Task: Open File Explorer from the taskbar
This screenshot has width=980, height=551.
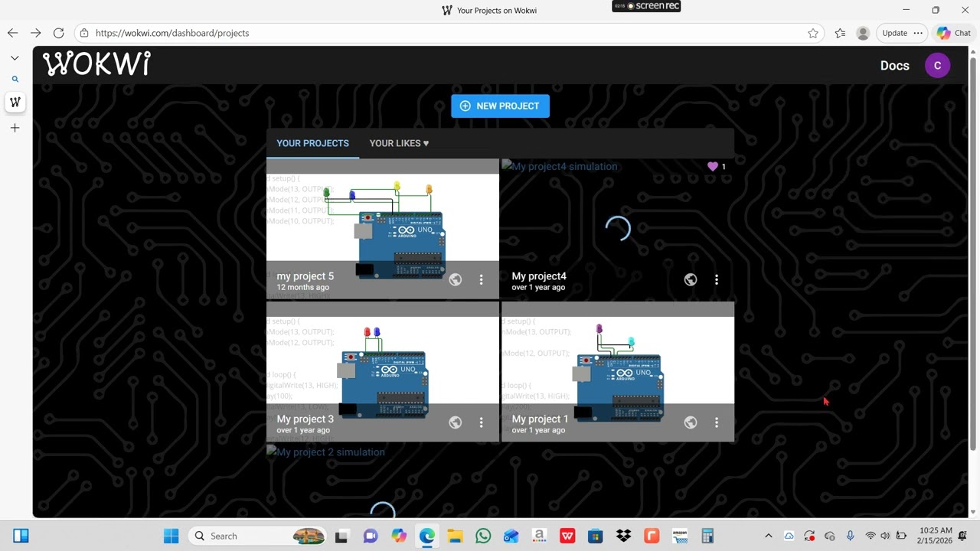Action: point(455,536)
